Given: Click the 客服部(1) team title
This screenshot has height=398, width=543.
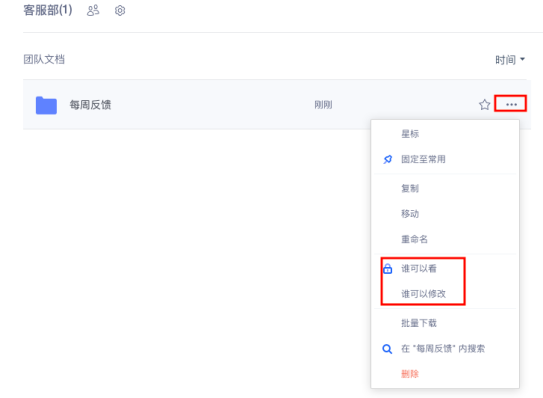Looking at the screenshot, I should click(x=48, y=10).
